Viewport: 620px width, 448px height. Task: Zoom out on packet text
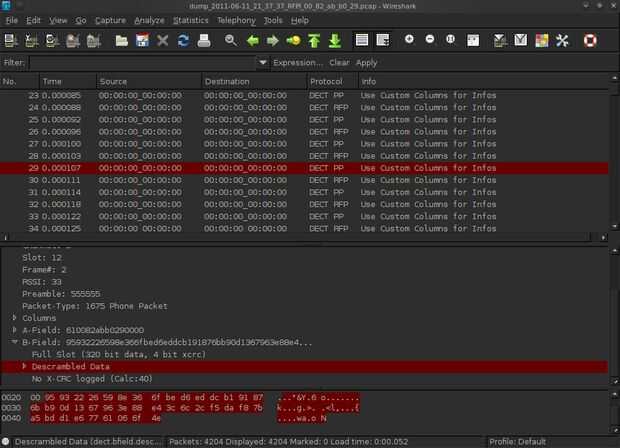(x=430, y=39)
